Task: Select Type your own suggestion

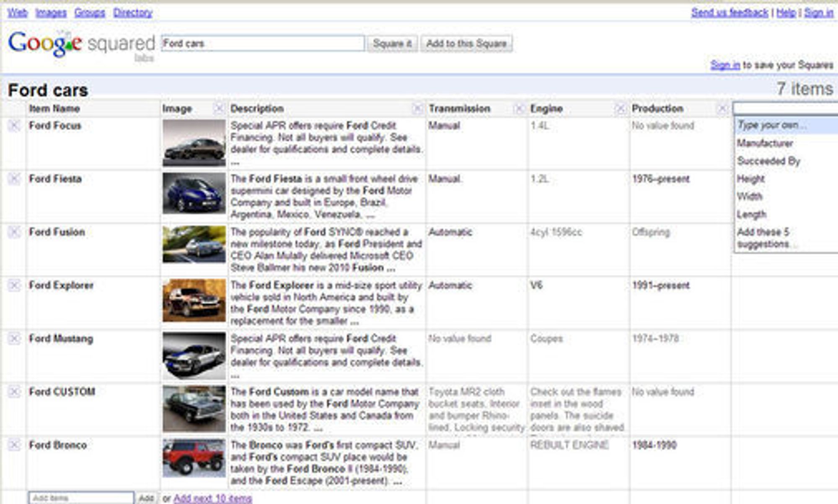Action: pyautogui.click(x=786, y=125)
